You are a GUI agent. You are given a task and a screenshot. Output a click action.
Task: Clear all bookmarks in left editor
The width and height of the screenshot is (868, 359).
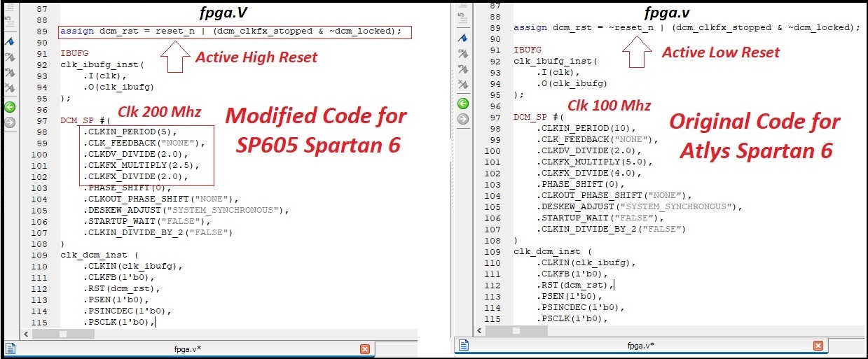click(x=10, y=87)
